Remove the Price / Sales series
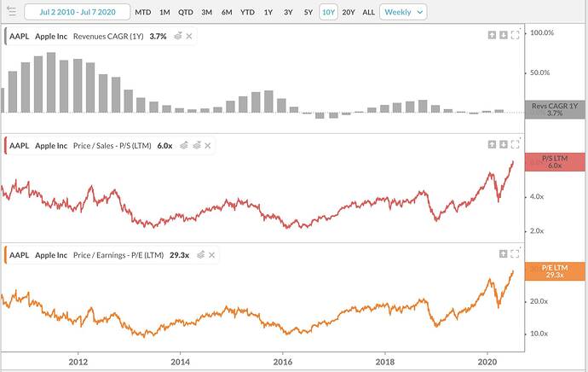Image resolution: width=588 pixels, height=372 pixels. coord(208,146)
